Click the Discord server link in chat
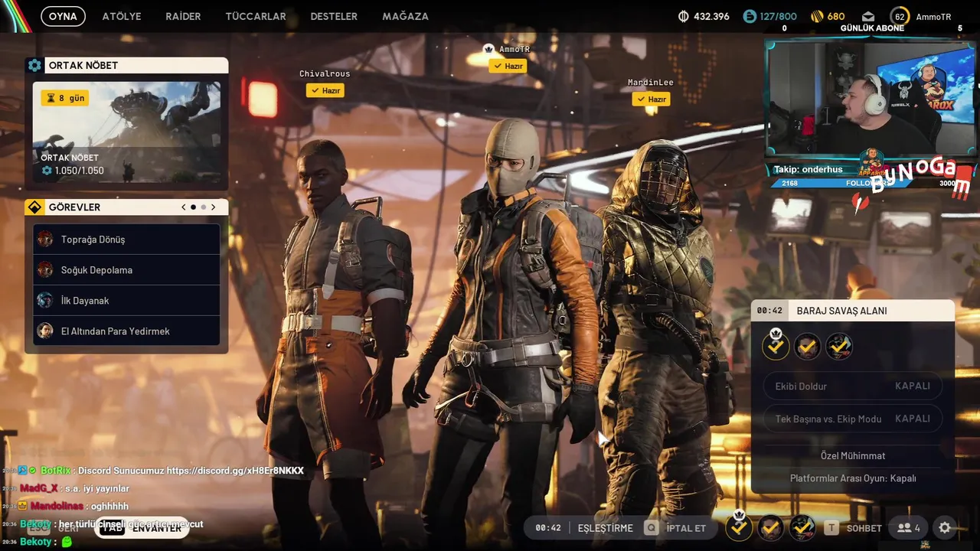Screen dimensions: 980x551 point(235,471)
